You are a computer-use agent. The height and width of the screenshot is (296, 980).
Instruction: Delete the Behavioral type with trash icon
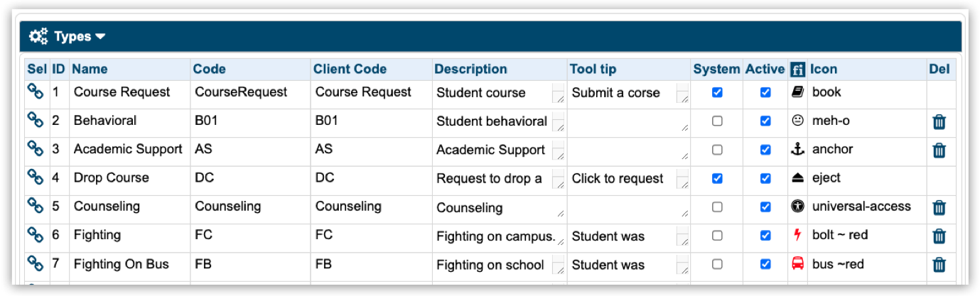pos(939,122)
